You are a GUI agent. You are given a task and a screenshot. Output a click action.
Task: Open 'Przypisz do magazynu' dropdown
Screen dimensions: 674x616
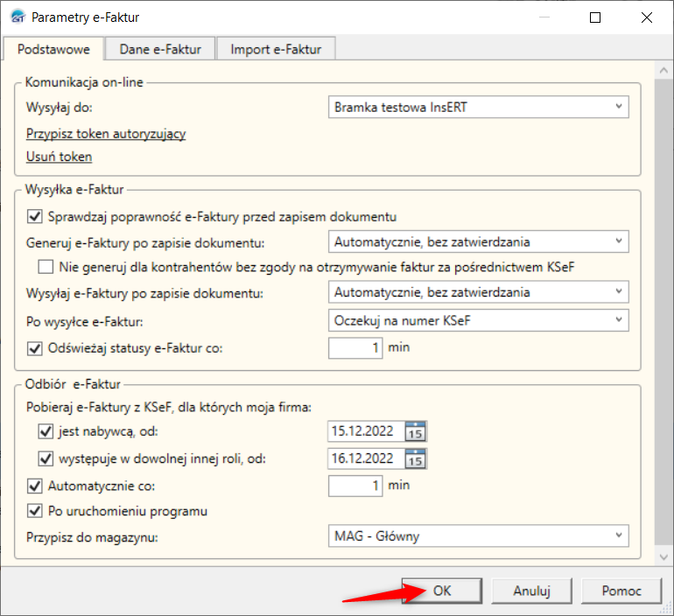tap(619, 535)
